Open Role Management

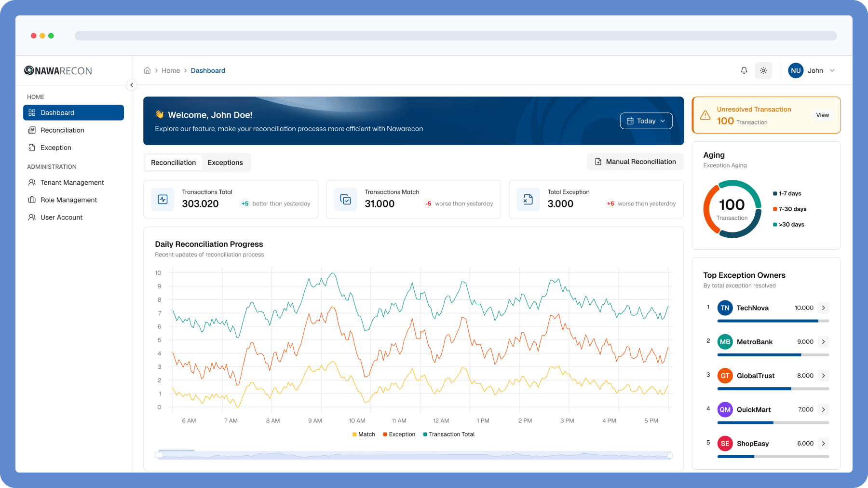coord(73,200)
